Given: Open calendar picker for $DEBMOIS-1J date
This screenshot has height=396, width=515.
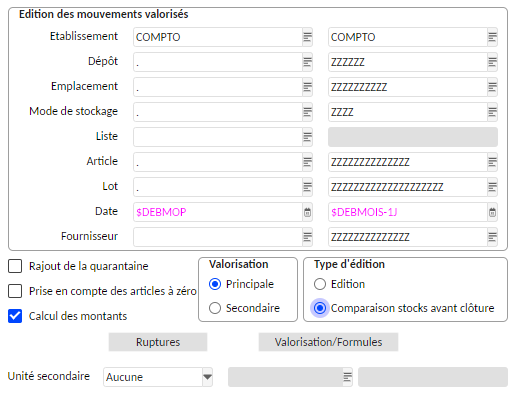Looking at the screenshot, I should tap(492, 212).
